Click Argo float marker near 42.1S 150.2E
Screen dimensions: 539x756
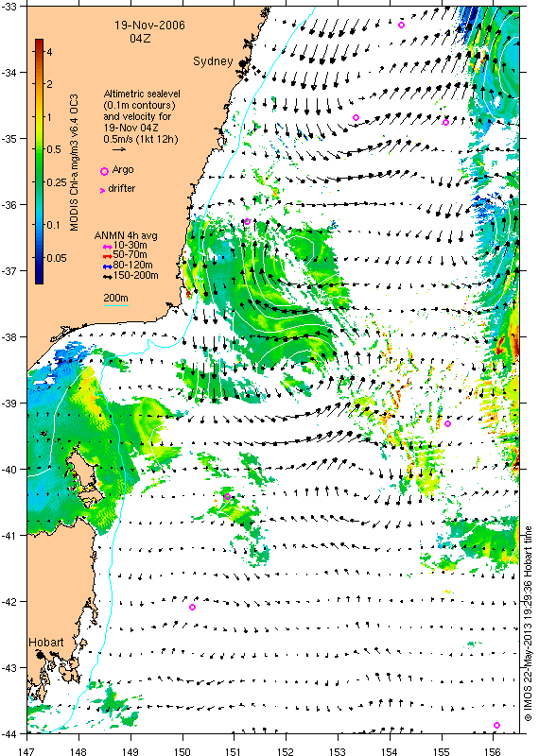coord(193,607)
